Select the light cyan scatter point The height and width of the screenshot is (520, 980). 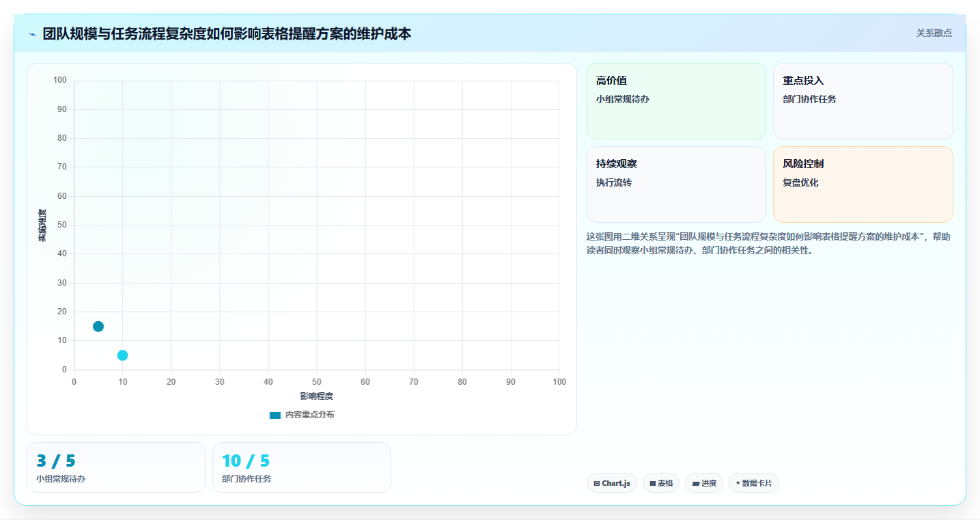(x=122, y=355)
